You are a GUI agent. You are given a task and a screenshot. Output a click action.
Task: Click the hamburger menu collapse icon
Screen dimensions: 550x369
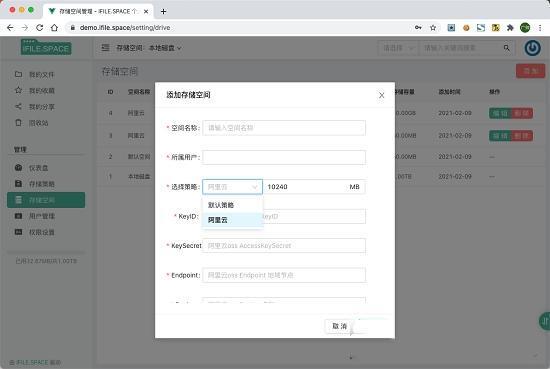pos(105,48)
